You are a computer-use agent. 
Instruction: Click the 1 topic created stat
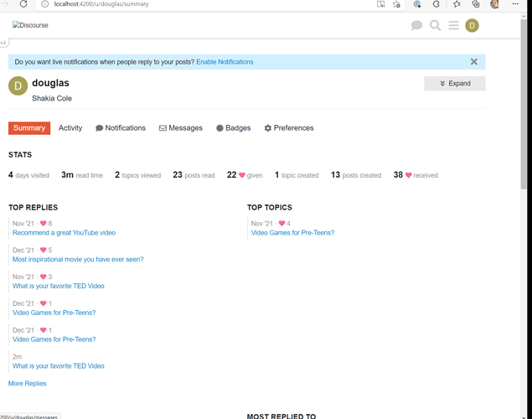pyautogui.click(x=297, y=175)
